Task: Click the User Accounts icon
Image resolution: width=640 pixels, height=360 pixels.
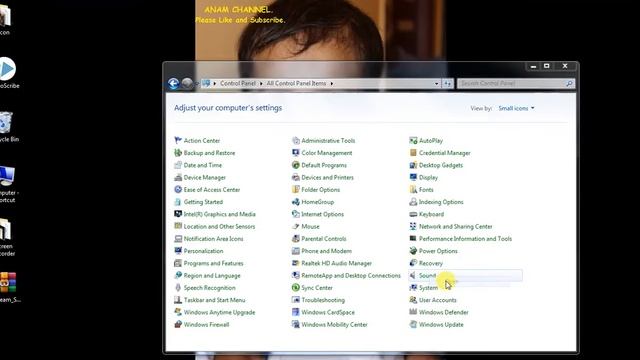Action: 413,300
